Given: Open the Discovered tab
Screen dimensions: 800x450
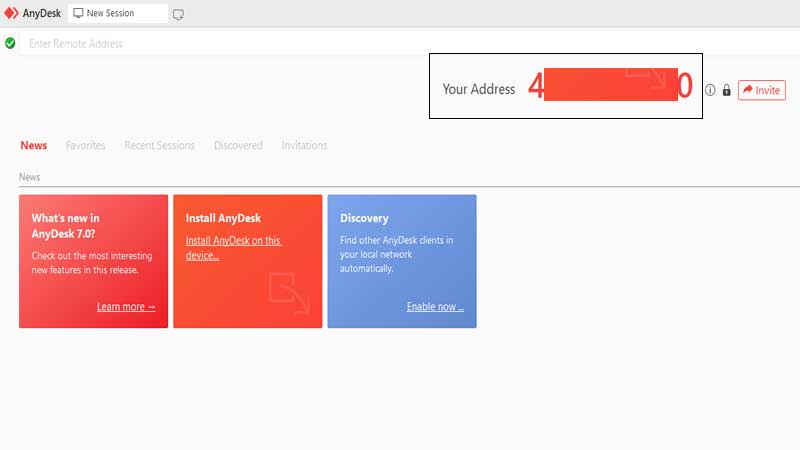Looking at the screenshot, I should [238, 145].
